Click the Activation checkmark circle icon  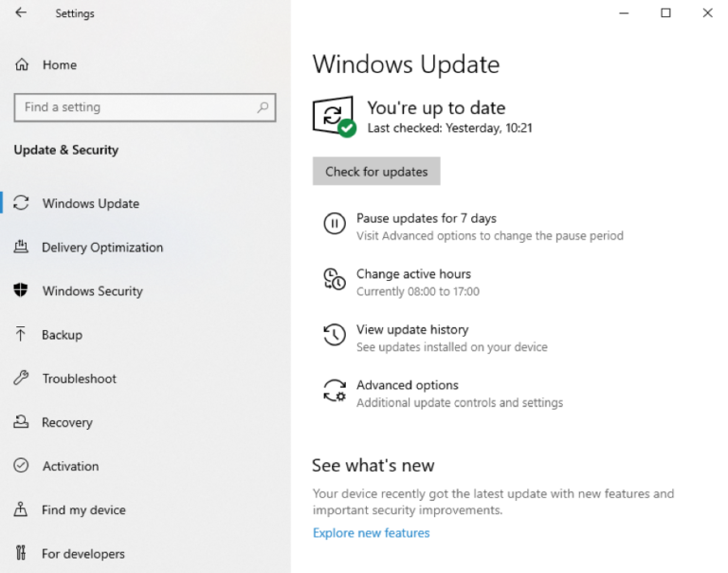click(21, 465)
